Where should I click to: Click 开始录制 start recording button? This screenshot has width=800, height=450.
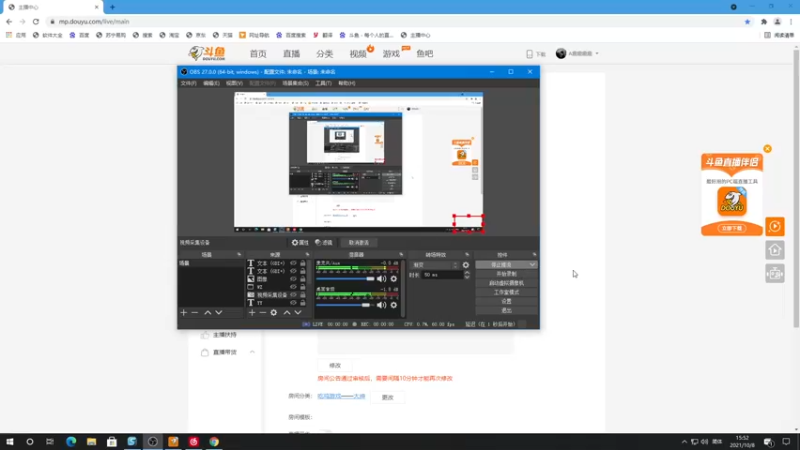click(506, 274)
